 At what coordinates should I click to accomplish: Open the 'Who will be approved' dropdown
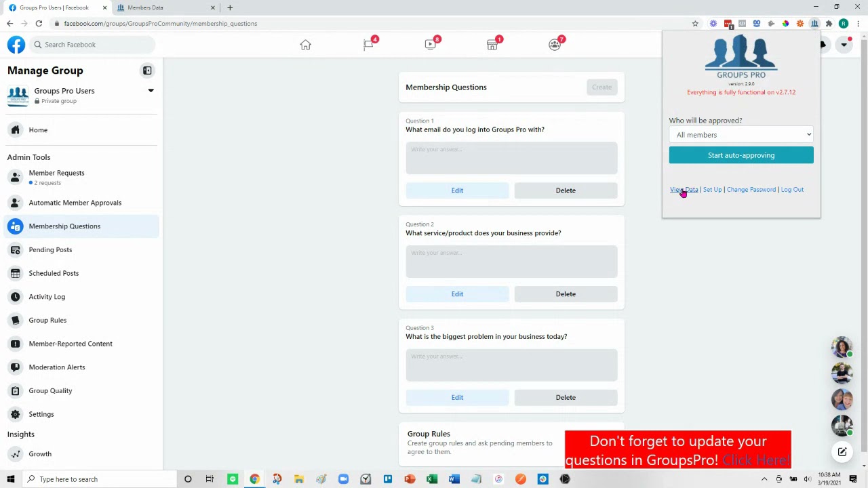(x=741, y=135)
